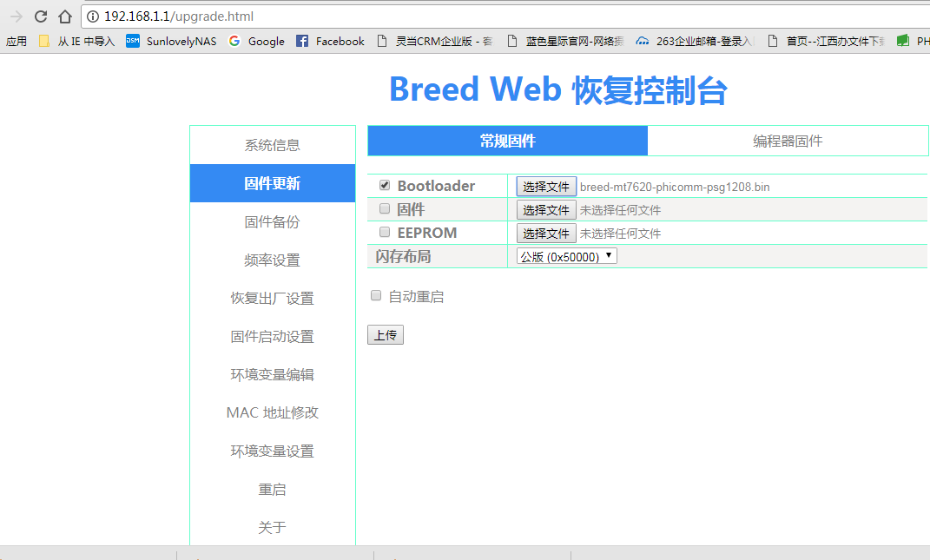Viewport: 930px width, 560px height.
Task: Click the site info icon in address bar
Action: pyautogui.click(x=93, y=16)
